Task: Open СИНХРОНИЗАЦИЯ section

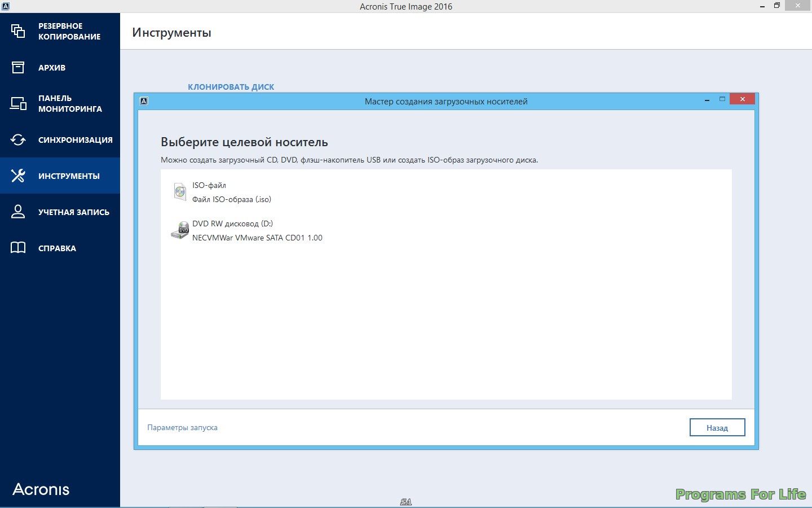Action: (60, 139)
